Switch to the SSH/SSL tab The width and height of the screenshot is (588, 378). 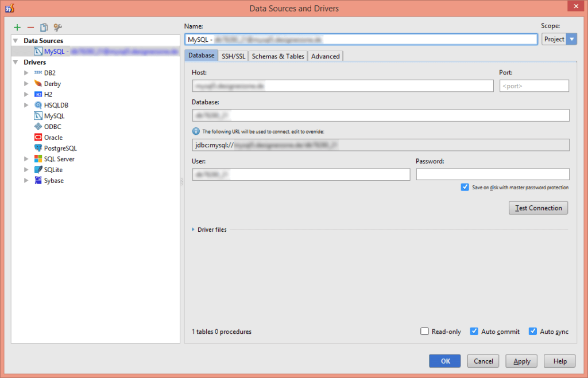pos(233,56)
